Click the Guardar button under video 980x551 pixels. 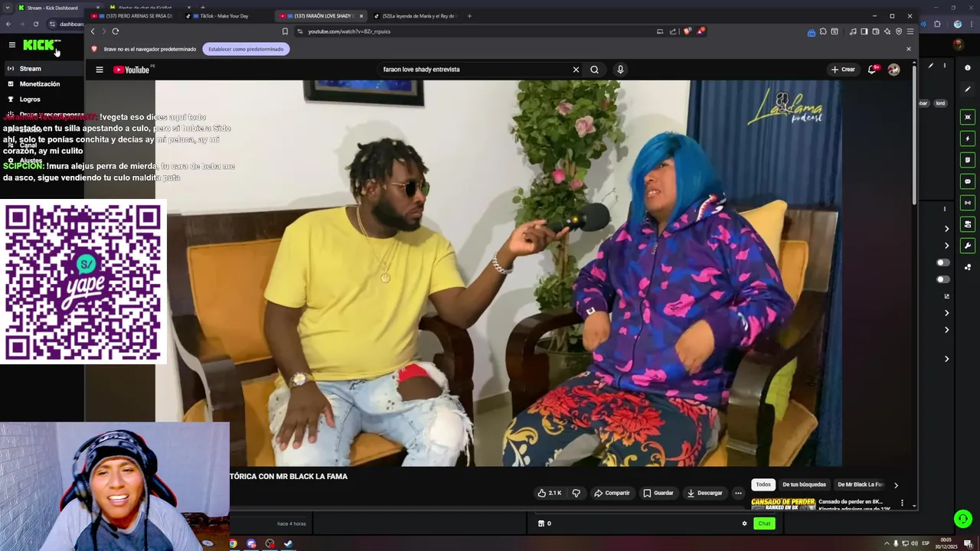point(658,493)
